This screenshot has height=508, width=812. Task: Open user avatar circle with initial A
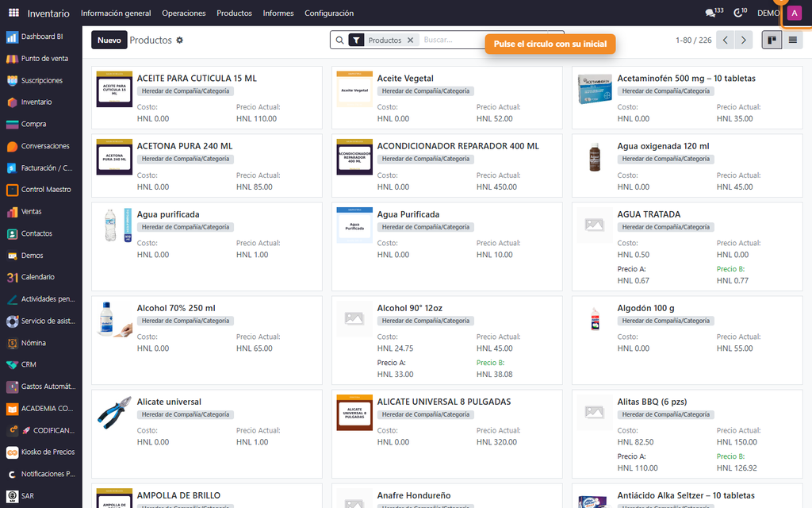795,13
